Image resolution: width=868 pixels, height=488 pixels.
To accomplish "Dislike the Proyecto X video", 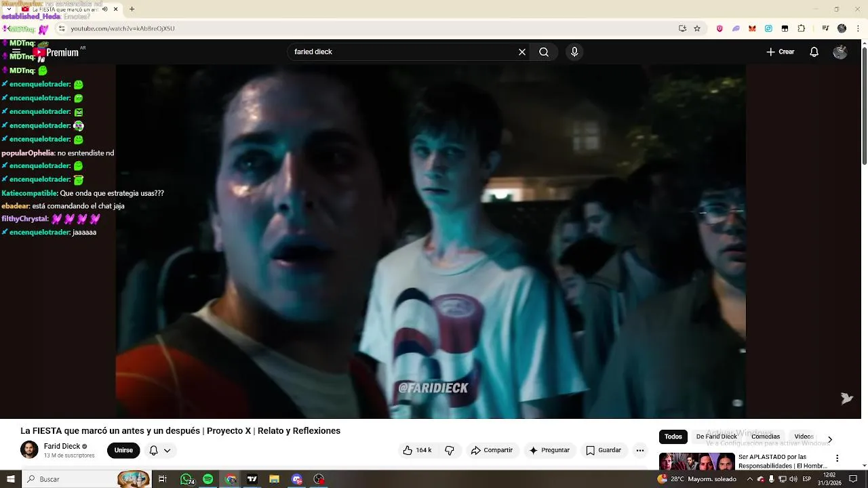I will 449,450.
